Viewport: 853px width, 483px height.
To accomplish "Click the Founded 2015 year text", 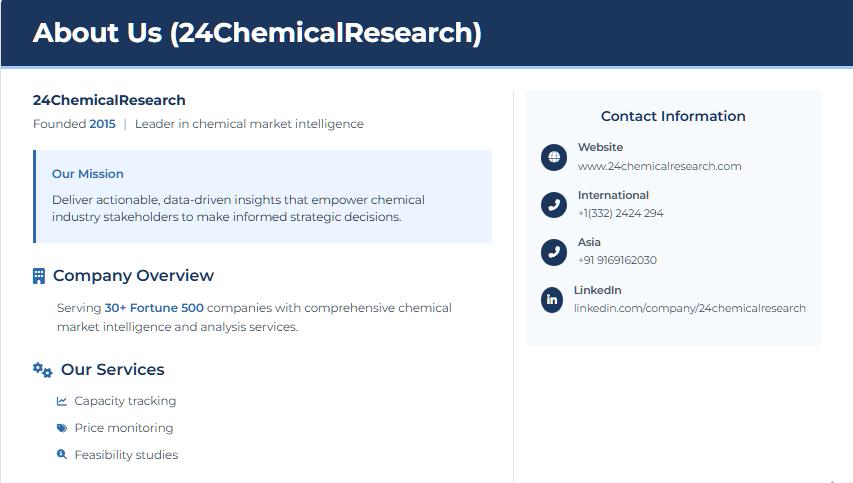I will coord(102,124).
